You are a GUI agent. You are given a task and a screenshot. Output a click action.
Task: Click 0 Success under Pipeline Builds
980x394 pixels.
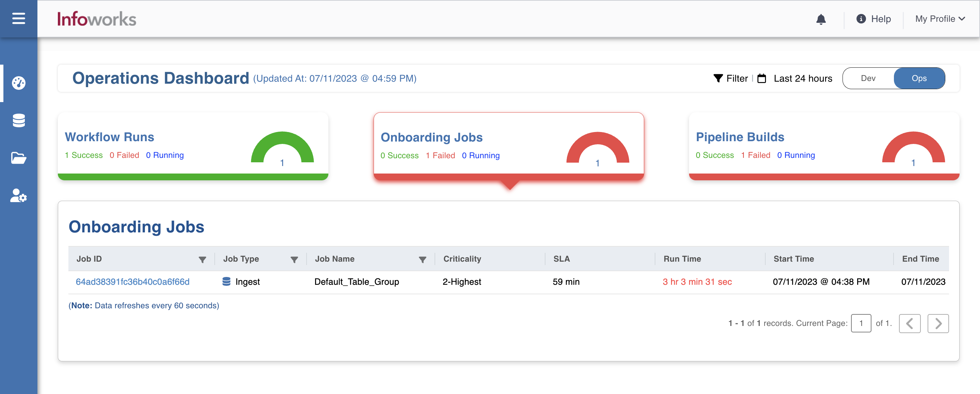(x=715, y=155)
